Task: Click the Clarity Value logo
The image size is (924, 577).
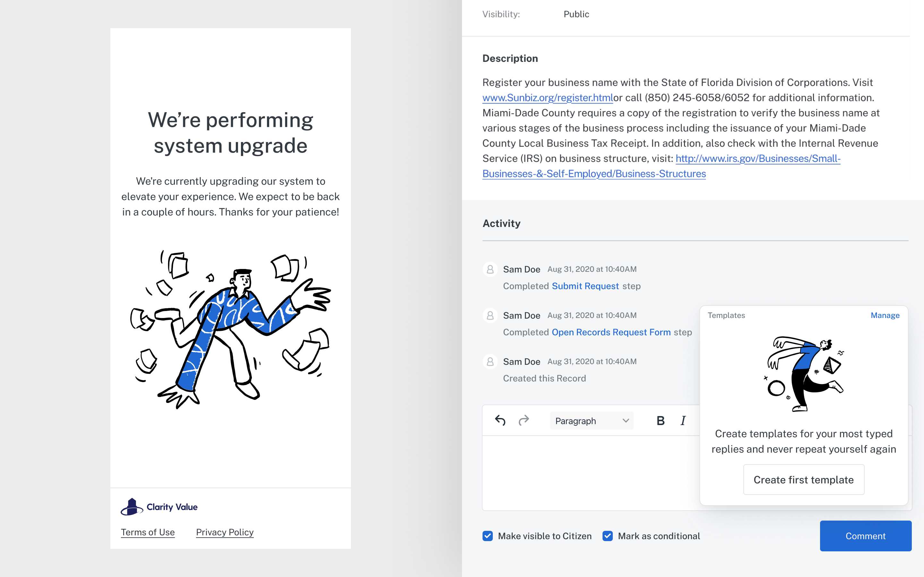Action: (x=159, y=507)
